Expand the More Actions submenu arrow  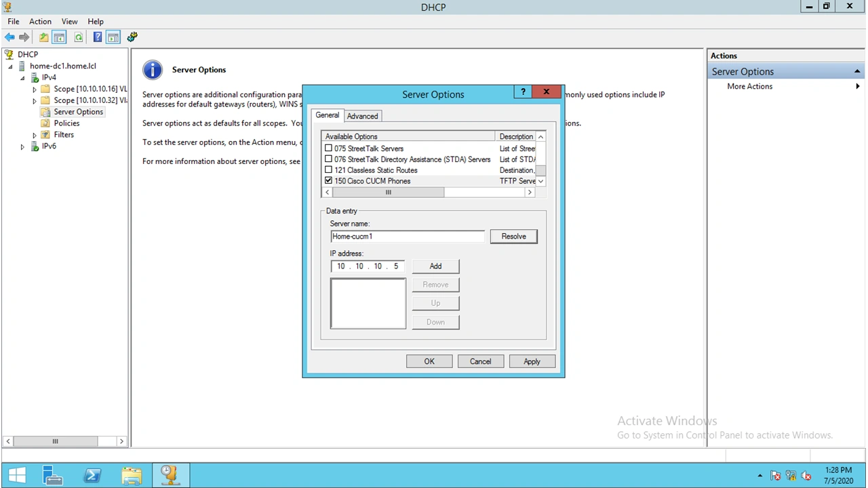pos(858,87)
